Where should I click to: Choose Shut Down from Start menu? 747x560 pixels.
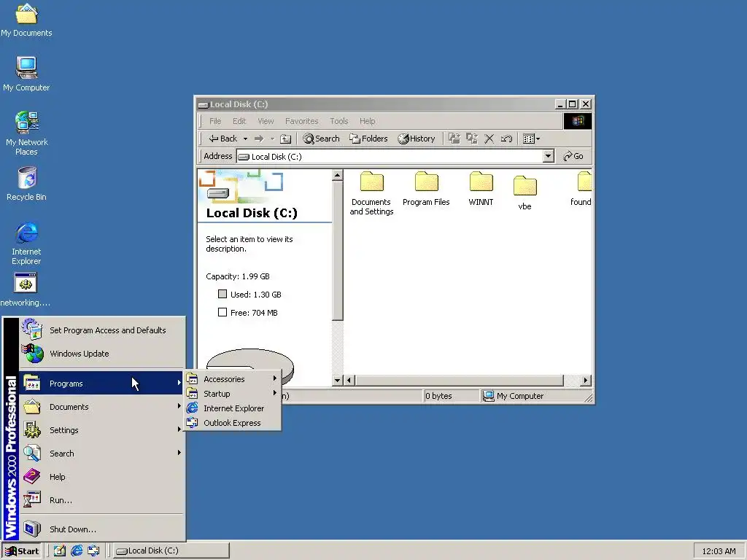click(x=102, y=529)
